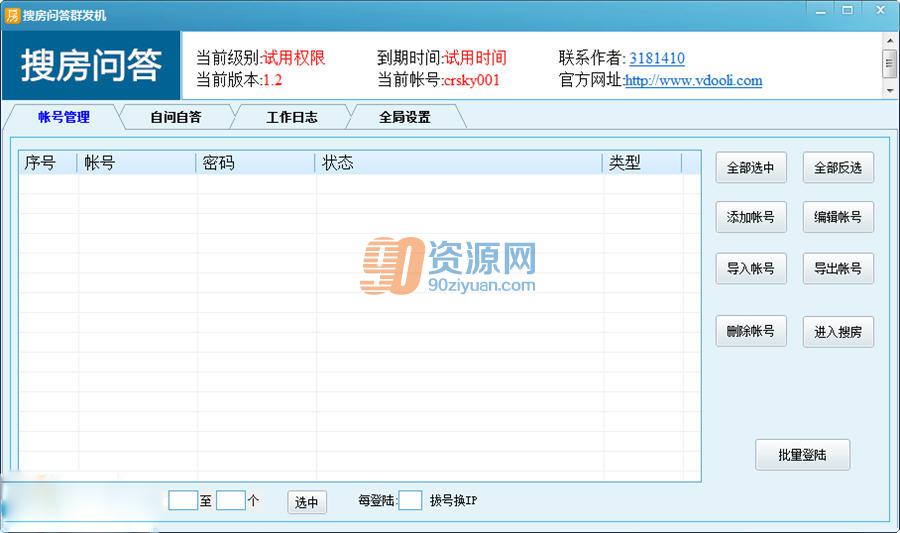Click the header scrollbar up arrow

[x=890, y=41]
